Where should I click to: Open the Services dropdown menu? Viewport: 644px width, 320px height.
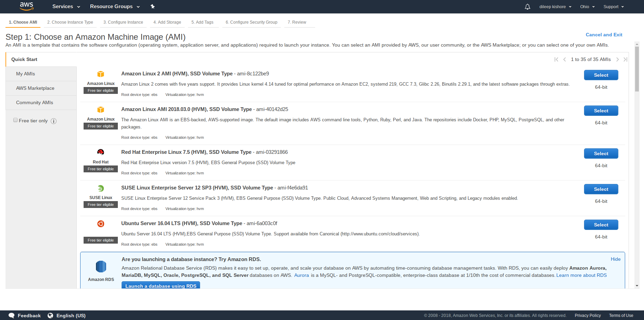point(66,7)
